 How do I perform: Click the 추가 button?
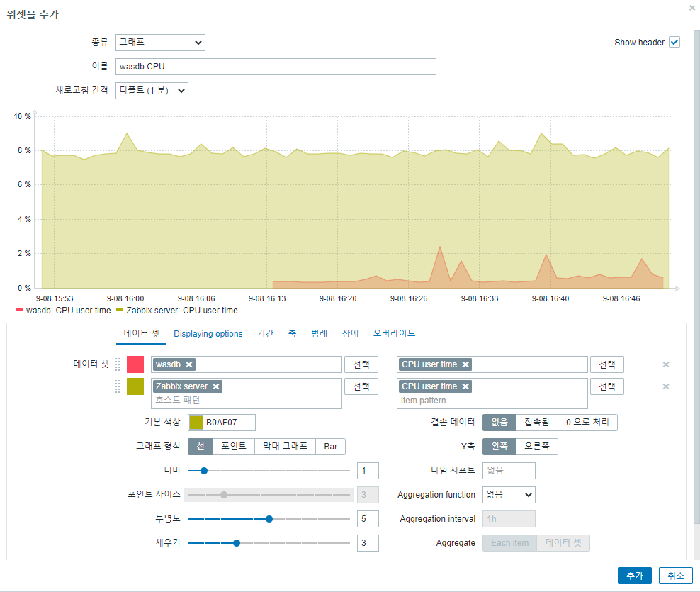pyautogui.click(x=635, y=576)
